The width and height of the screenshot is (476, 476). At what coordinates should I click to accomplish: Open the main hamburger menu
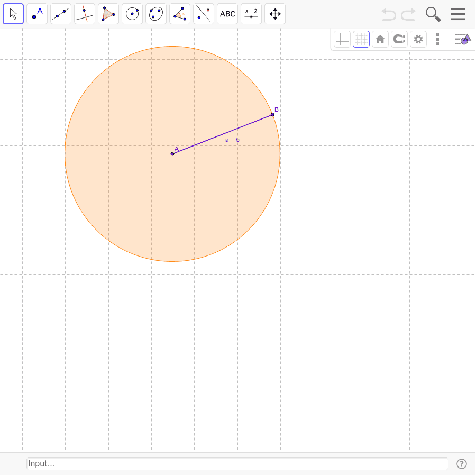[x=458, y=14]
